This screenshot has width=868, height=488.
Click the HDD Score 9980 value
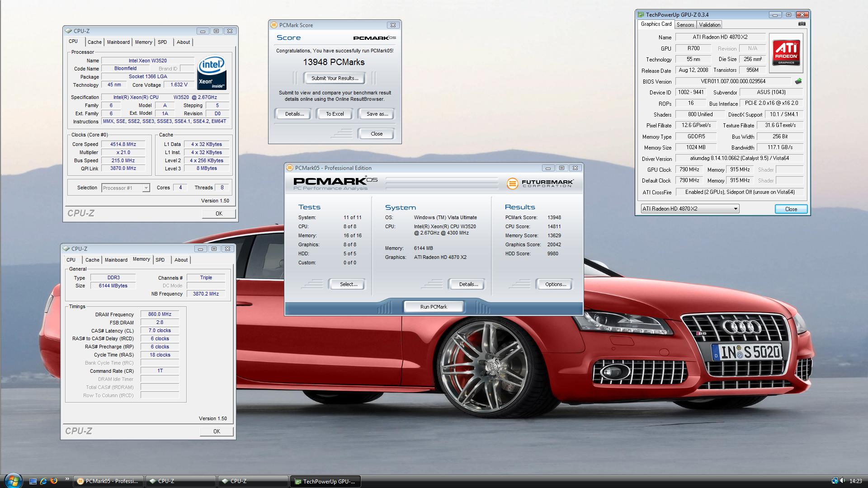(x=552, y=253)
